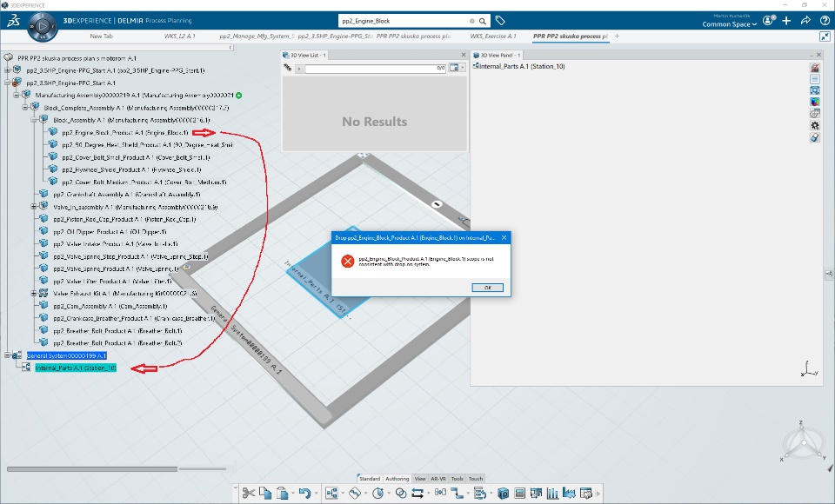Screen dimensions: 835x504
Task: Click the bar chart icon in toolbar
Action: coord(552,494)
